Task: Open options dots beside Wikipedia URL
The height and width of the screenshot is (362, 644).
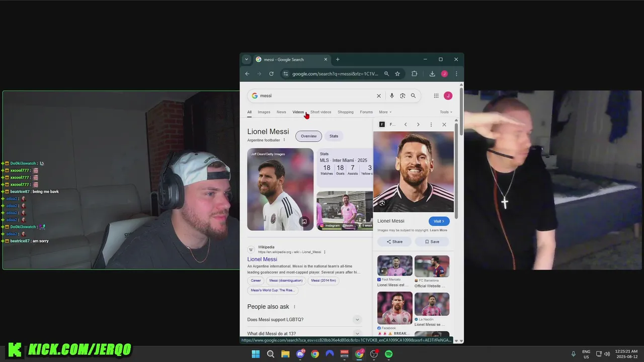Action: (325, 252)
